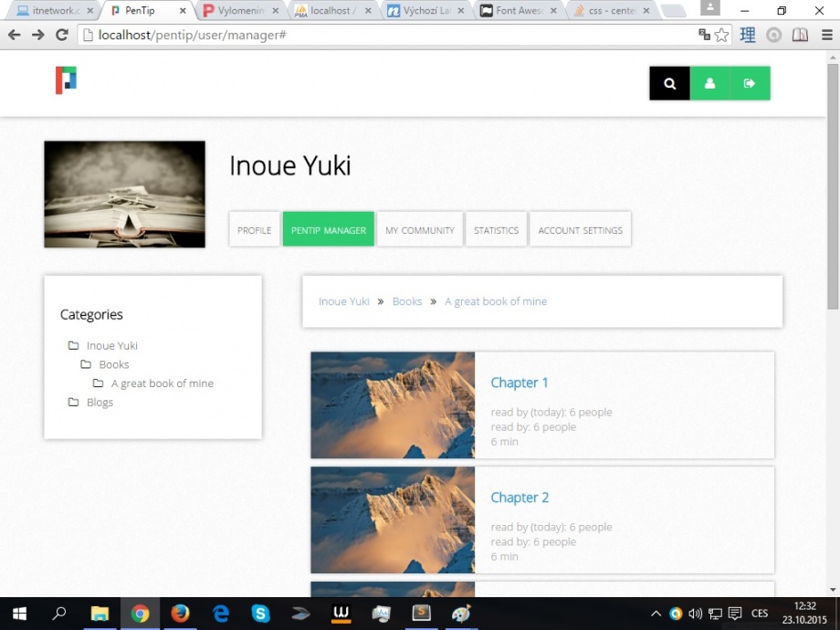
Task: Open File Explorer from taskbar
Action: click(100, 614)
